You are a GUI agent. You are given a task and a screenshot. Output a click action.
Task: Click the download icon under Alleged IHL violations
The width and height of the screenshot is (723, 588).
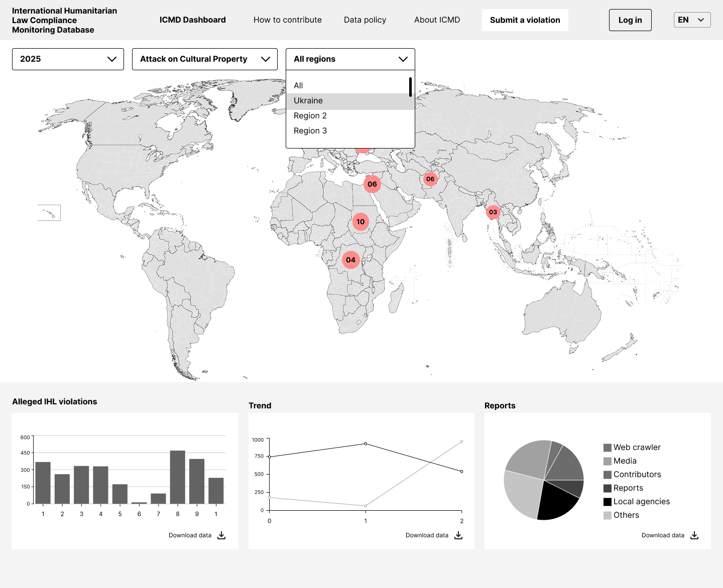[221, 535]
